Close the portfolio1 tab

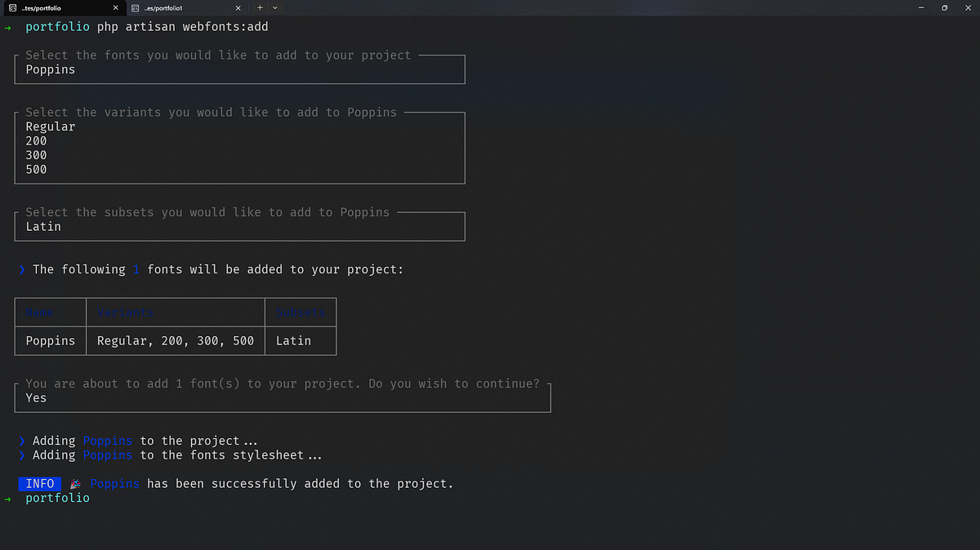[x=238, y=7]
